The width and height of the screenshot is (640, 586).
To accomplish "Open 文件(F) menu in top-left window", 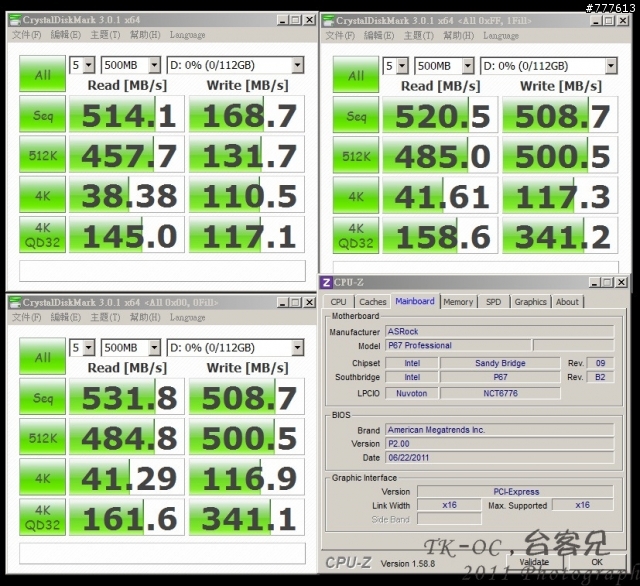I will tap(27, 35).
